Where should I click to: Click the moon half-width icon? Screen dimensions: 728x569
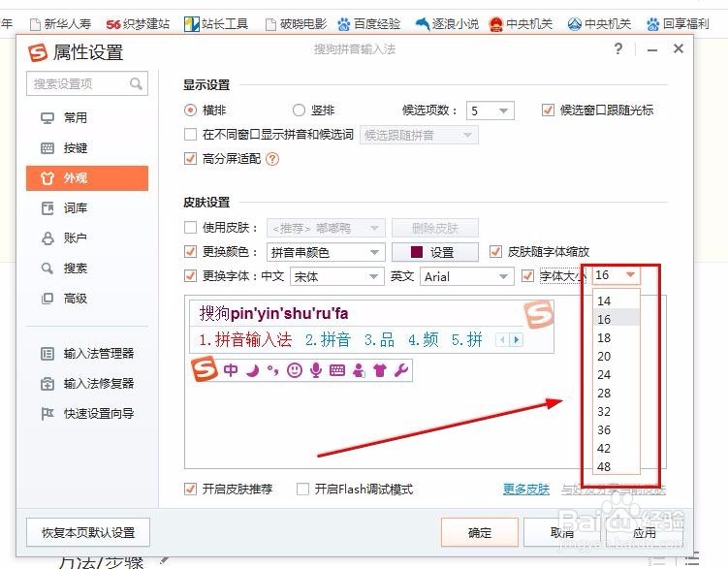point(252,370)
